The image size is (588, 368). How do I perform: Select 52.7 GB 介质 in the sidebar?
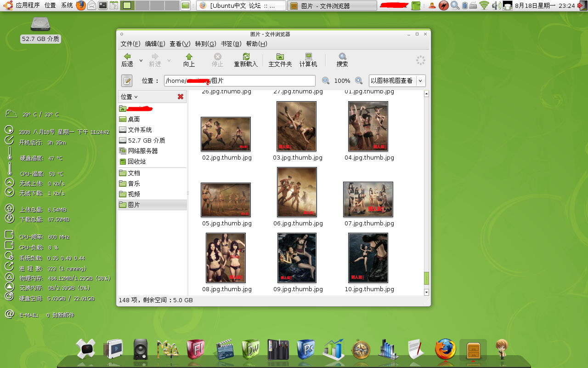[x=153, y=140]
